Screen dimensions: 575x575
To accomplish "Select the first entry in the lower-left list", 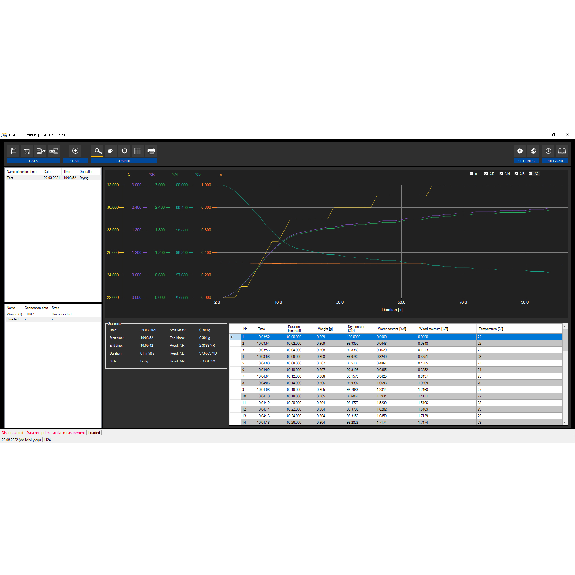I will (53, 314).
